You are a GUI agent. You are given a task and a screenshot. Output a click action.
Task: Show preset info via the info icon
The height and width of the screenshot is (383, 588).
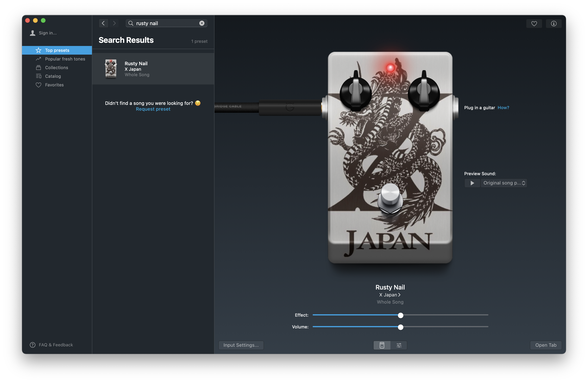tap(554, 24)
